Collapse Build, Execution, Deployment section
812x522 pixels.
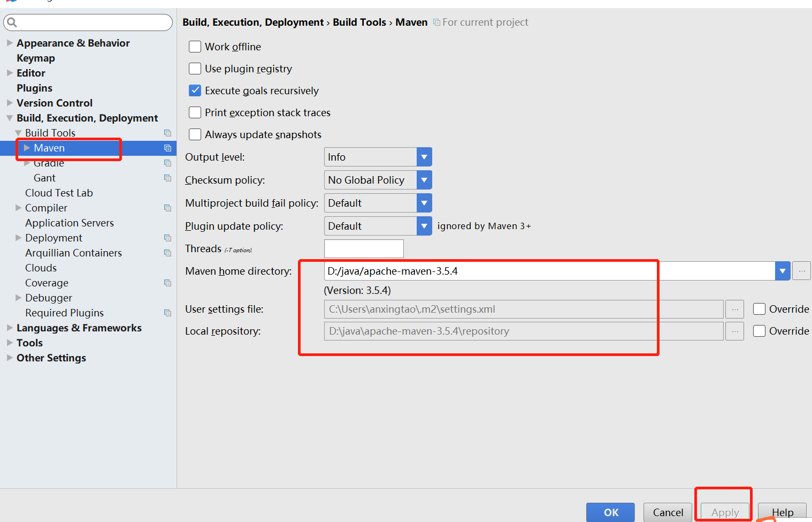coord(10,118)
